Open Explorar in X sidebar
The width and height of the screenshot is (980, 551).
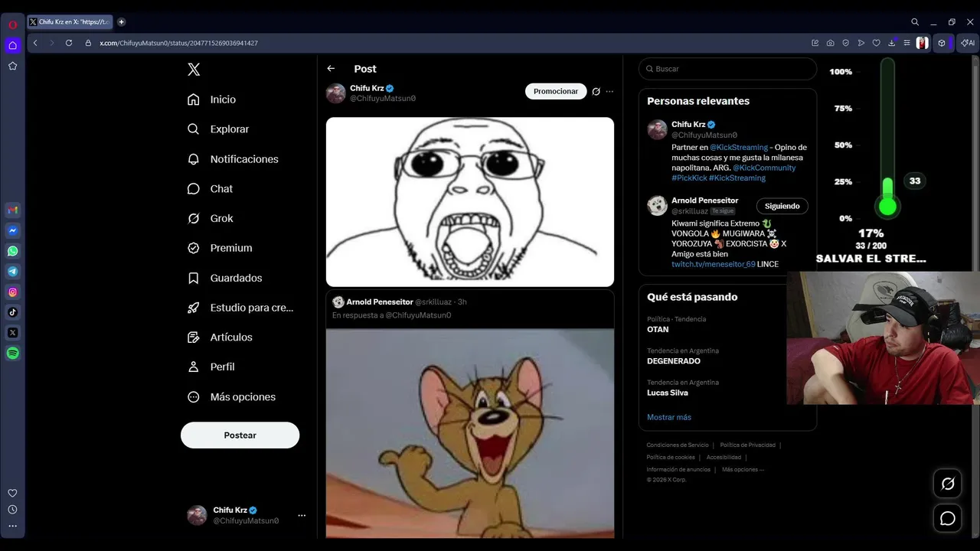tap(219, 129)
